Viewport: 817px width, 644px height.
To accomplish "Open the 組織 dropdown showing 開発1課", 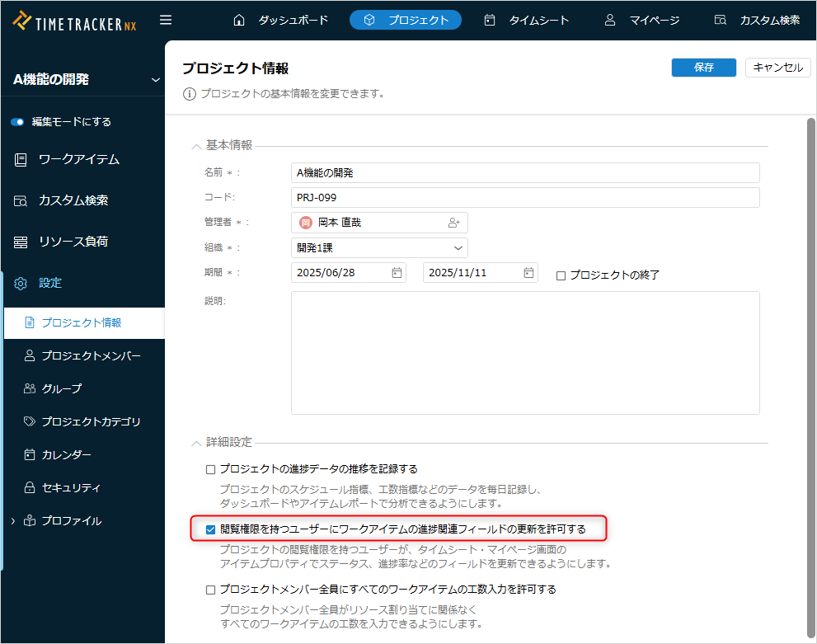I will point(379,247).
